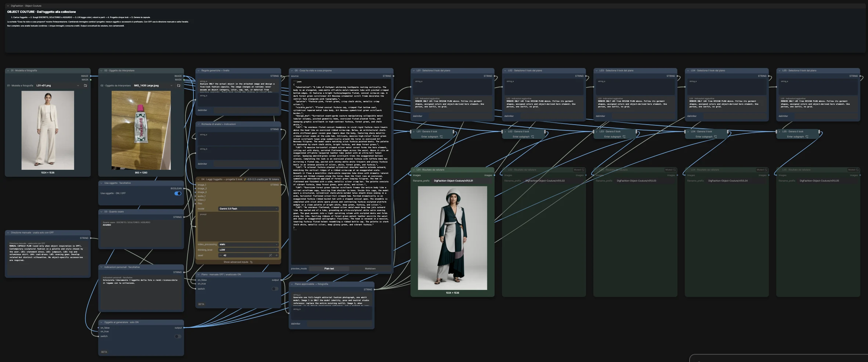Viewport: 868px width, 362px height.
Task: Open file browser icon in 01 Modella e fotografia node
Action: click(x=86, y=86)
